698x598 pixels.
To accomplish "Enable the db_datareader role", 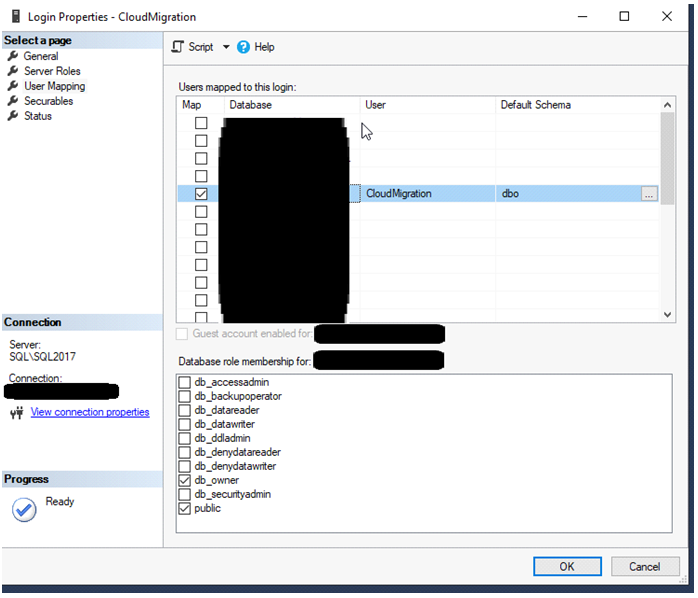I will coord(184,410).
